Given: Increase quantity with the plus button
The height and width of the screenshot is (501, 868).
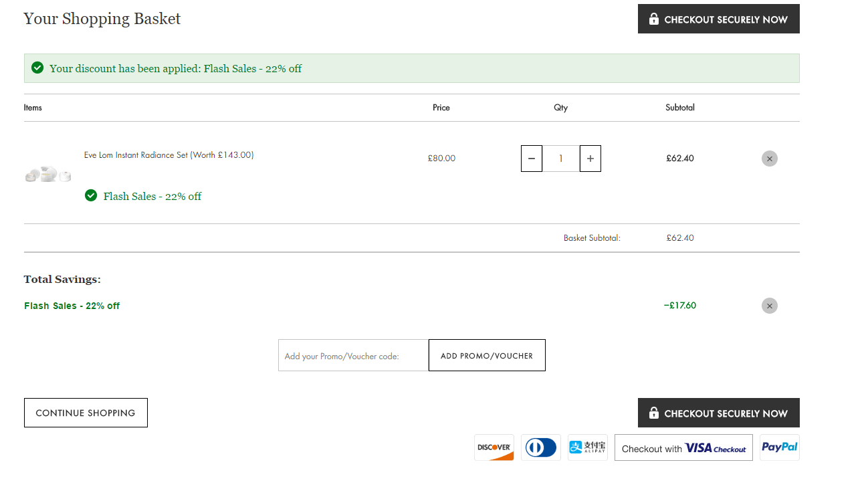Looking at the screenshot, I should click(590, 159).
